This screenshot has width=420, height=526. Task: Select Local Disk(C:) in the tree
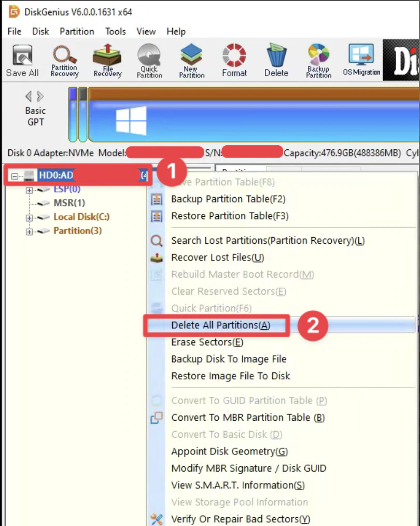(81, 217)
